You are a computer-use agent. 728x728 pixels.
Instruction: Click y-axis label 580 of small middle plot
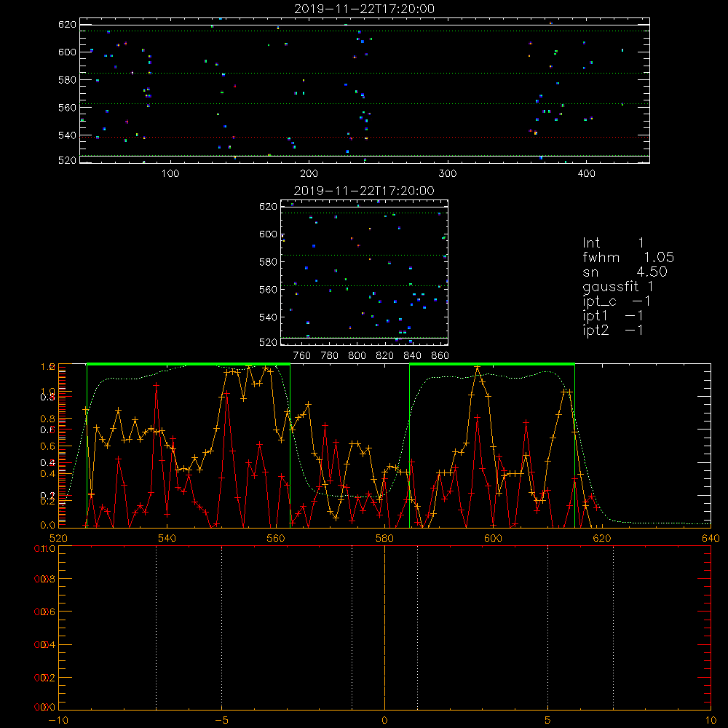269,262
